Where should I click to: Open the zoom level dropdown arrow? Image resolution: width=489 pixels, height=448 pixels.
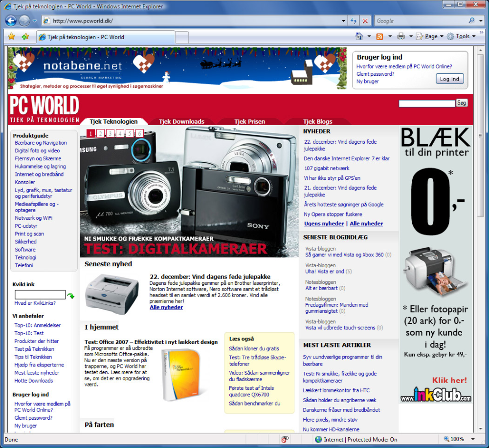[473, 439]
